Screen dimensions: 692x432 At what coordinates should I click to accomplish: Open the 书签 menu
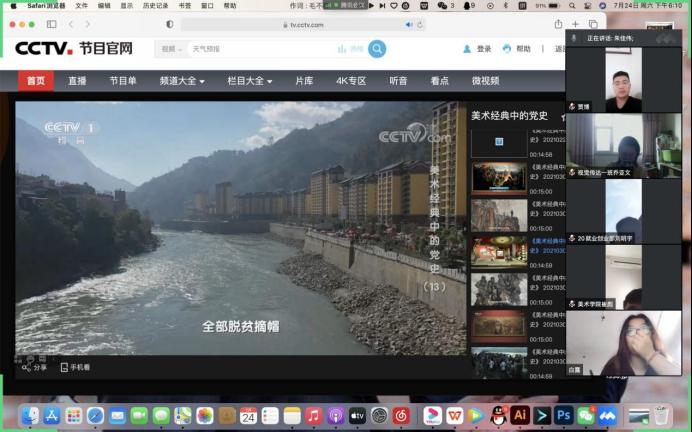184,6
